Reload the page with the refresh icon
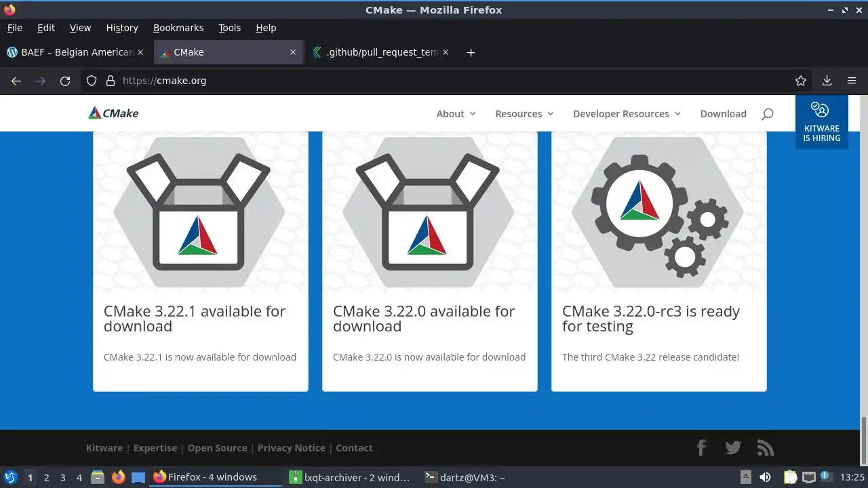Image resolution: width=868 pixels, height=488 pixels. pos(65,81)
